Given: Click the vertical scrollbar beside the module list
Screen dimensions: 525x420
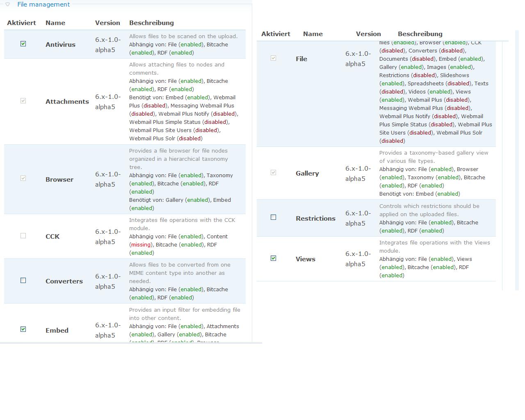Looking at the screenshot, I should click(x=517, y=164).
